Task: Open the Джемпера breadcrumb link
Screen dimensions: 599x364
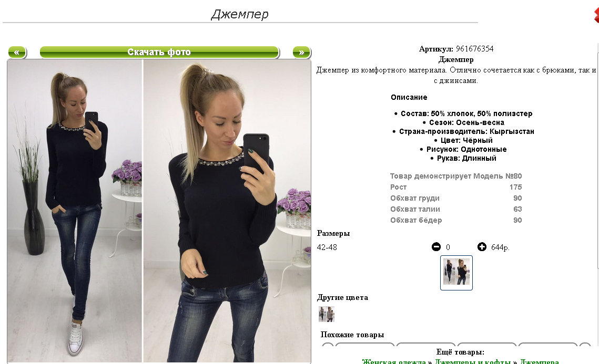Action: pos(540,361)
